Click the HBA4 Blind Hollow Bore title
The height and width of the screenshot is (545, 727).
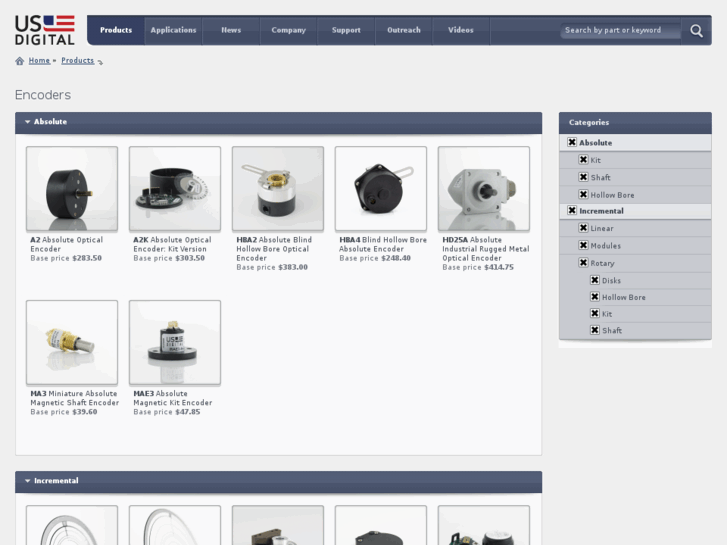(383, 244)
